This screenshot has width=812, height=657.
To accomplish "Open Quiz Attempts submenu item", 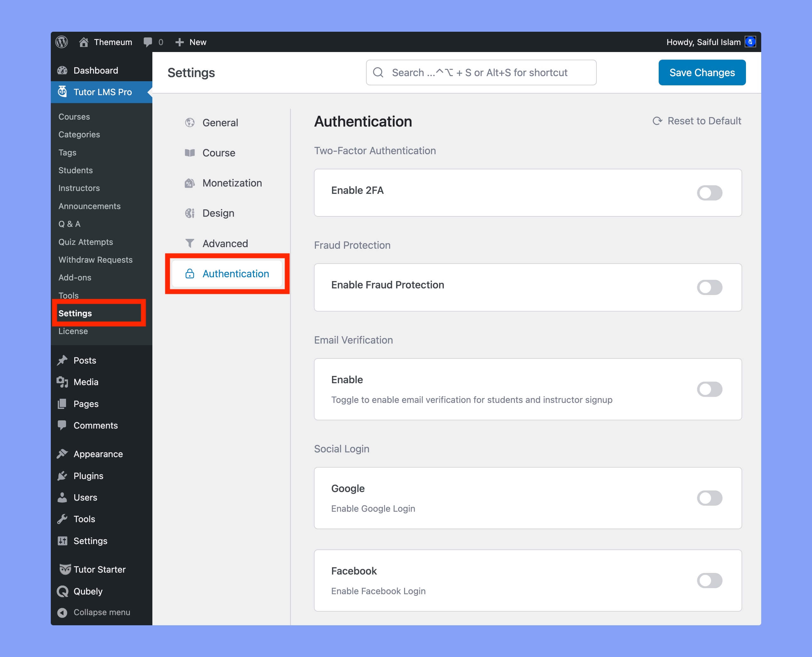I will [86, 242].
